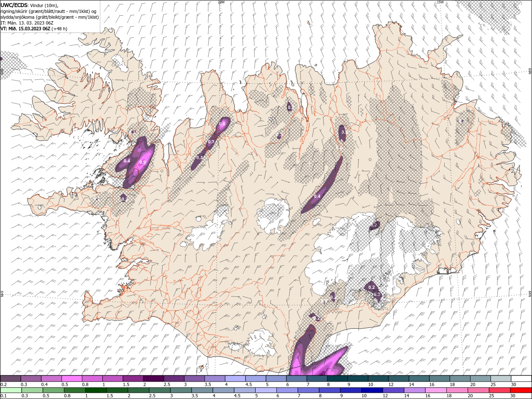Viewport: 532px width, 399px height.
Task: Click the 'rigning/skúrir' legend description line
Action: point(49,11)
